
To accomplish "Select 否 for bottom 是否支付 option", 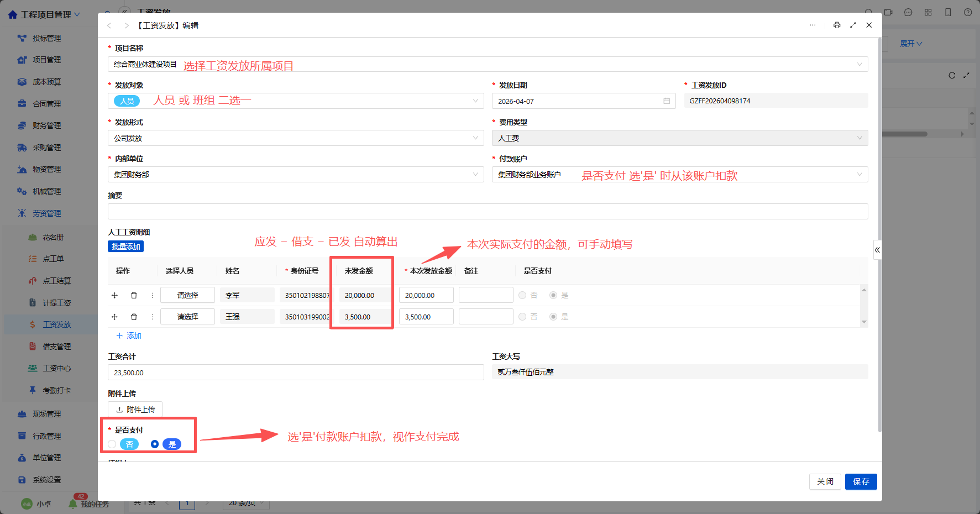I will tap(112, 444).
